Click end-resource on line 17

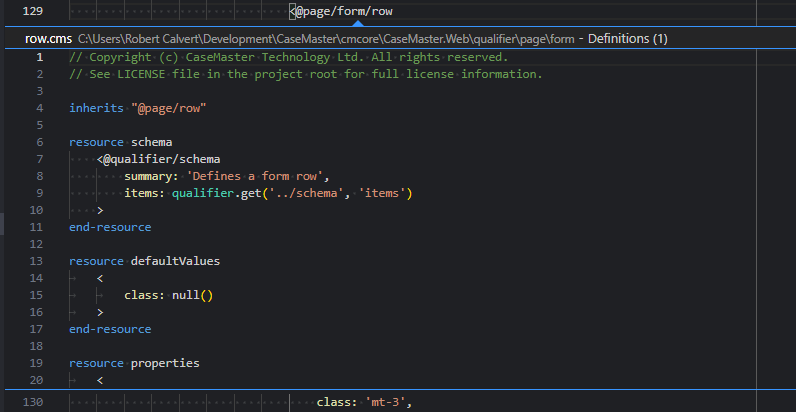[110, 329]
